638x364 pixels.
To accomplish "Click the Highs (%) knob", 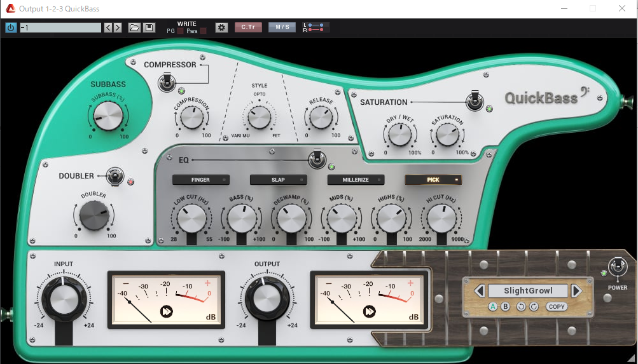I will coord(391,219).
